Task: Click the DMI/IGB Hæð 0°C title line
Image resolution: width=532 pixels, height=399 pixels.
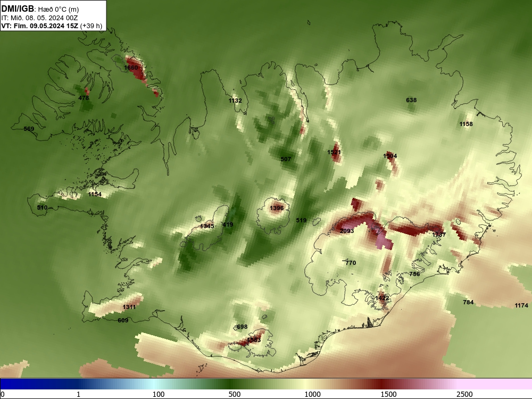Action: 40,9
